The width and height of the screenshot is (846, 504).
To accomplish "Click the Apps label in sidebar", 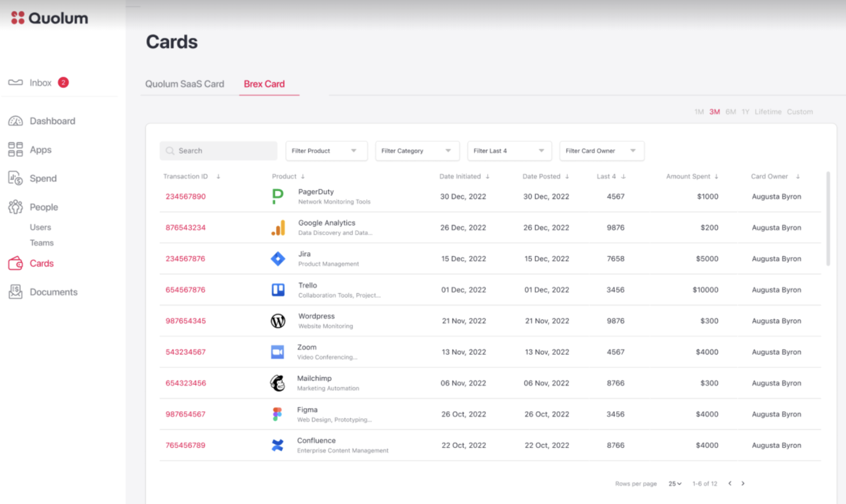I will tap(40, 150).
